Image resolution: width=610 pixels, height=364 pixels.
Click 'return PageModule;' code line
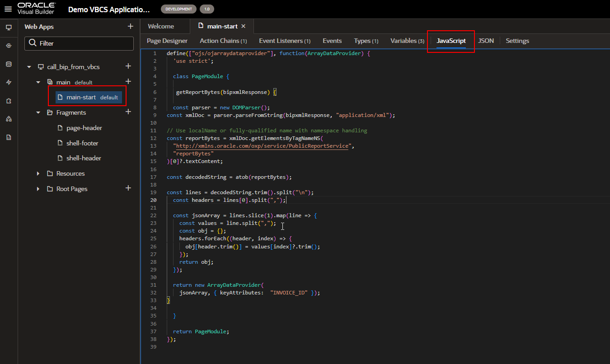201,331
